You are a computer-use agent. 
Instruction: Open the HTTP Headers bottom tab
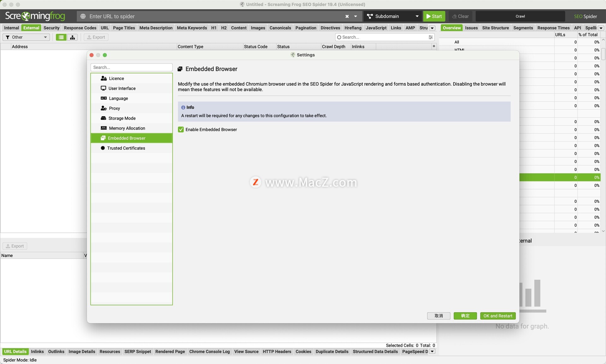tap(277, 351)
